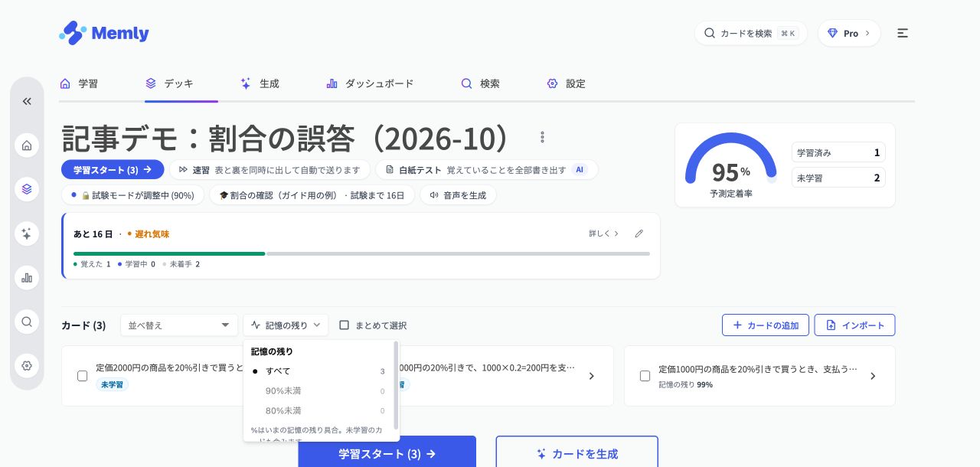Image resolution: width=980 pixels, height=467 pixels.
Task: Select 90%未満 filter option
Action: click(x=318, y=391)
